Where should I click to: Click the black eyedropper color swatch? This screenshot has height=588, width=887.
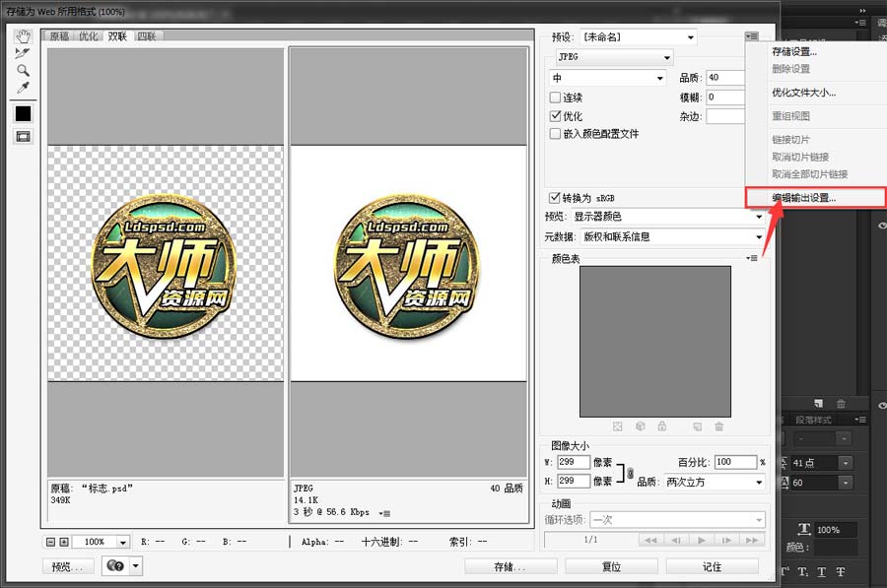point(24,114)
